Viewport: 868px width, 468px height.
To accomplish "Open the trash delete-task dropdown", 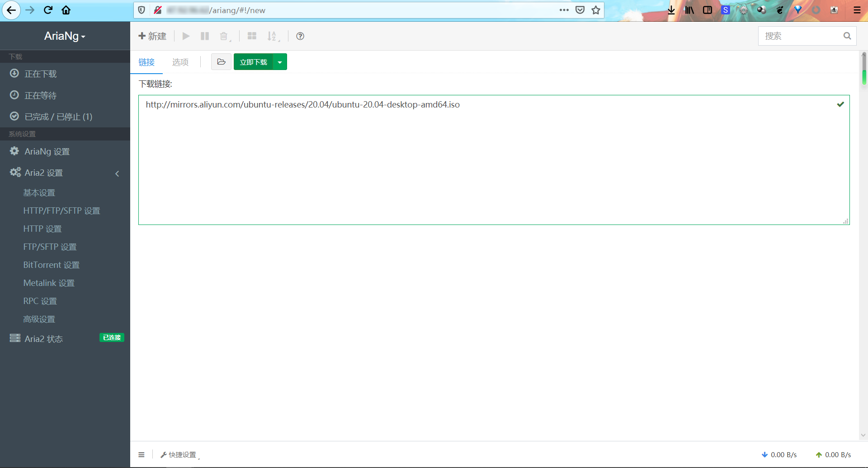I will [225, 36].
